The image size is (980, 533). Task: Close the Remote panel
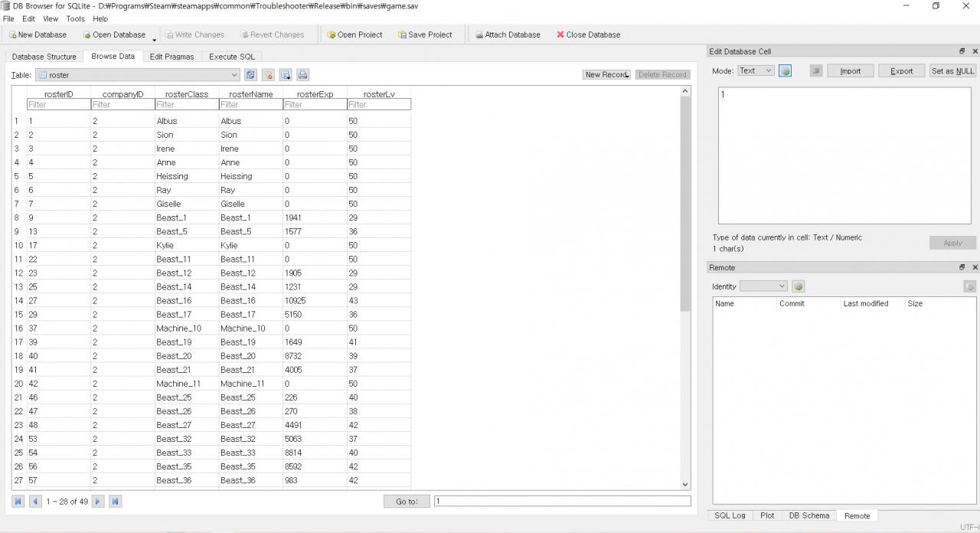click(975, 267)
